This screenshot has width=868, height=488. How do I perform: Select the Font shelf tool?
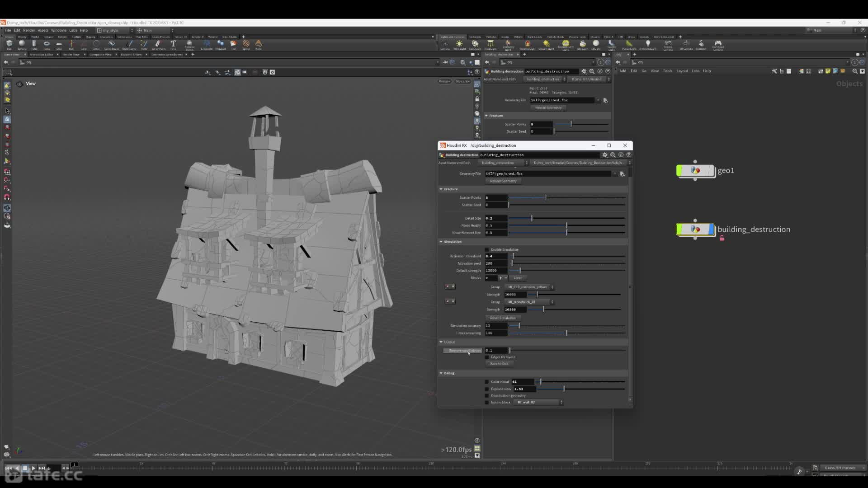pos(173,45)
